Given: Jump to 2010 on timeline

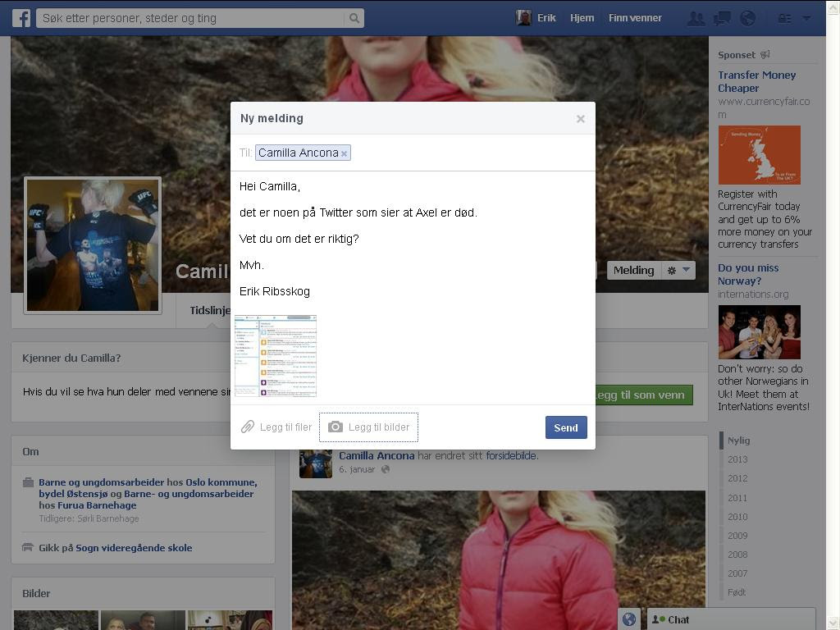Looking at the screenshot, I should click(737, 517).
